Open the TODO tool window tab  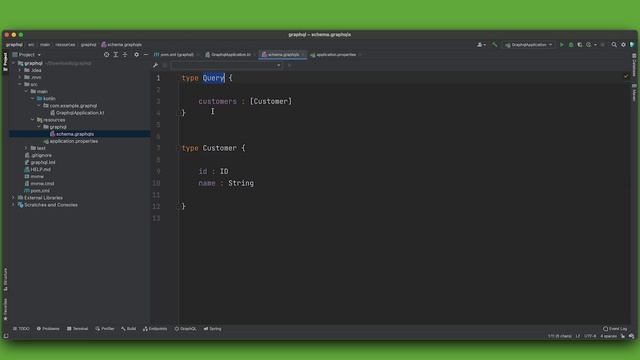(x=21, y=329)
